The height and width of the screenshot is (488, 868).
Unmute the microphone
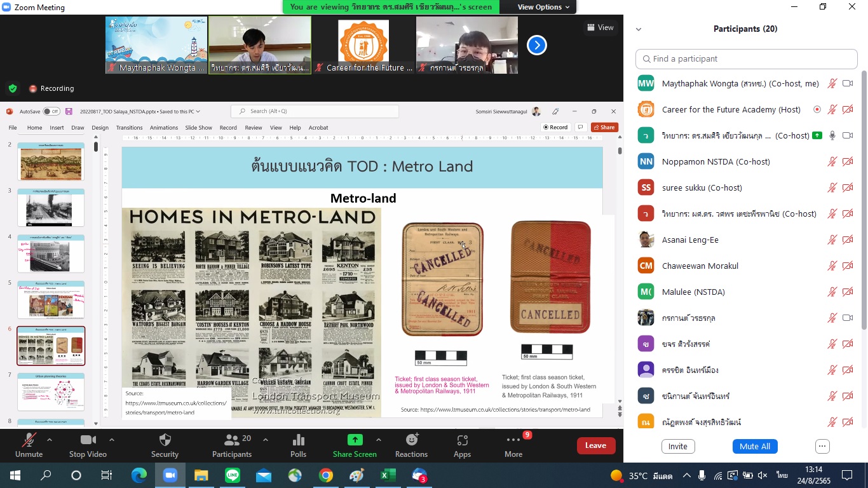29,445
